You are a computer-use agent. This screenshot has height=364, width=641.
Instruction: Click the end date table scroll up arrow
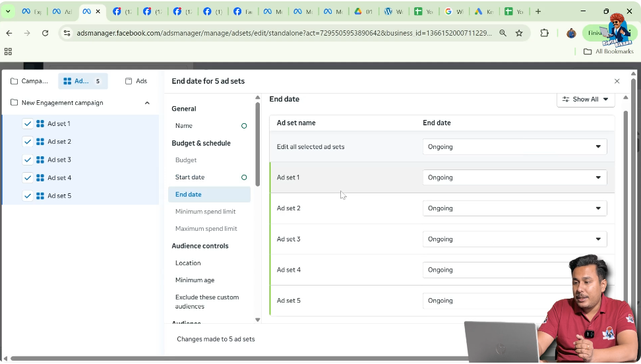pyautogui.click(x=625, y=98)
